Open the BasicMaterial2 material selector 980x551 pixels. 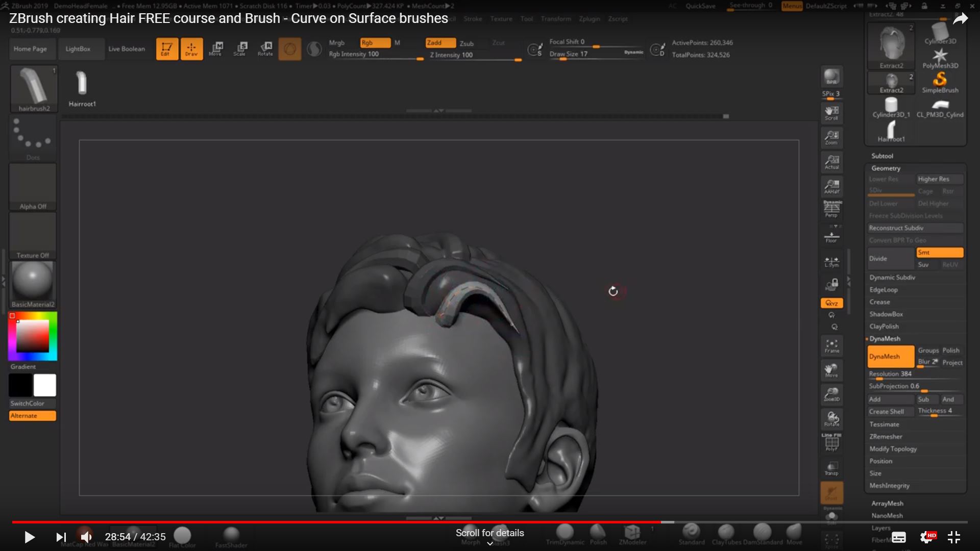(33, 285)
